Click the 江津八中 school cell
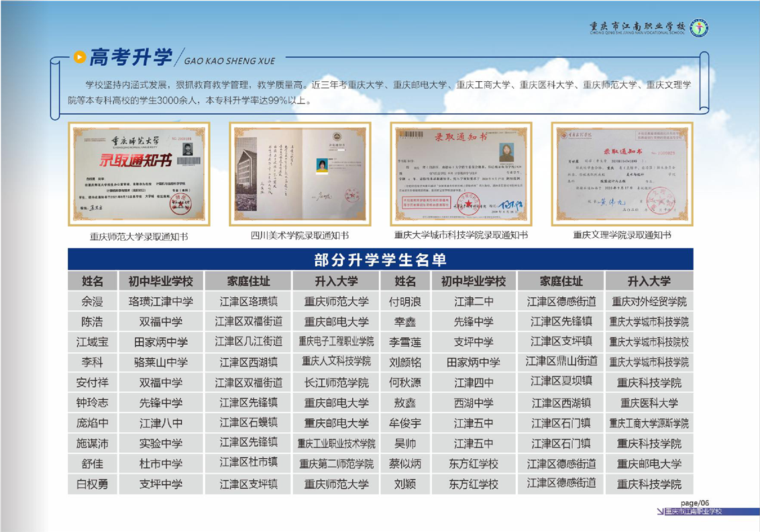 [161, 423]
